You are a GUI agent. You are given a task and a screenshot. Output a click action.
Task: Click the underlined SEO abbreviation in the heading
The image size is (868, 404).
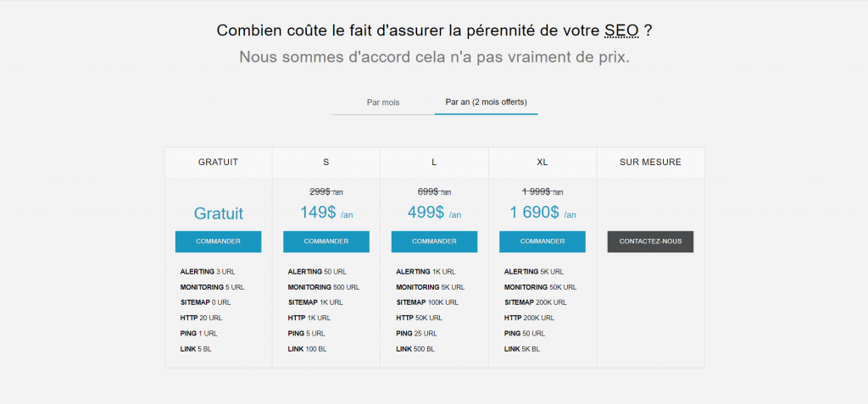tap(621, 31)
